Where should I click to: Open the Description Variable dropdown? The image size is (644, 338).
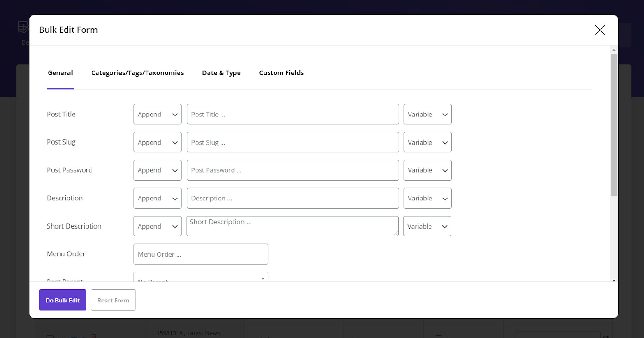(427, 198)
